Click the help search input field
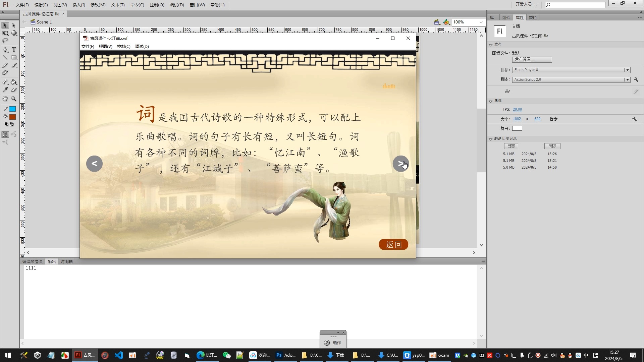The width and height of the screenshot is (644, 362). point(575,5)
